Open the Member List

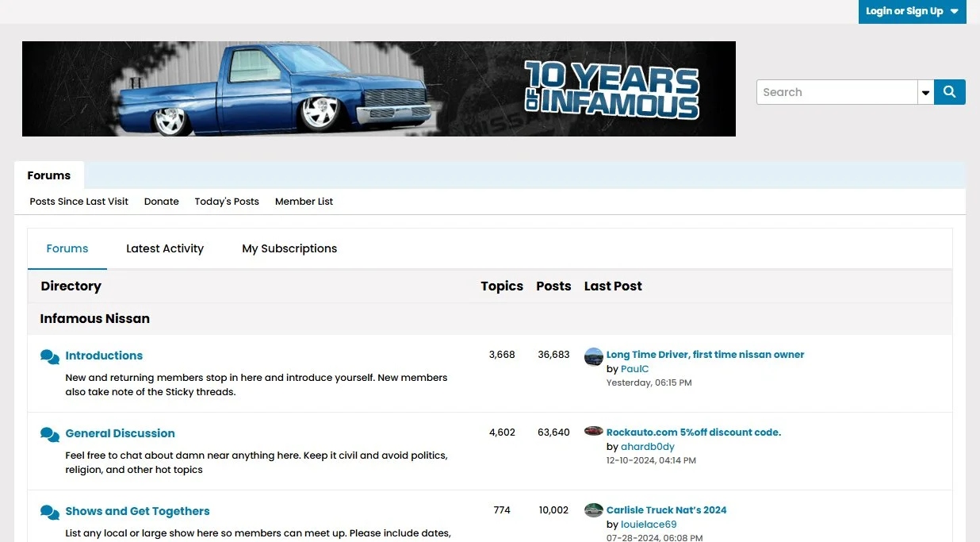[304, 202]
